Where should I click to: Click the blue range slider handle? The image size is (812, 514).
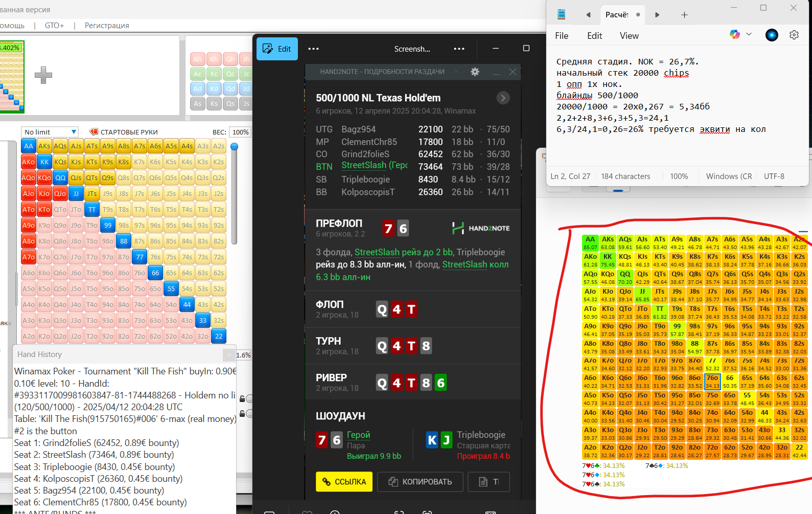point(235,147)
